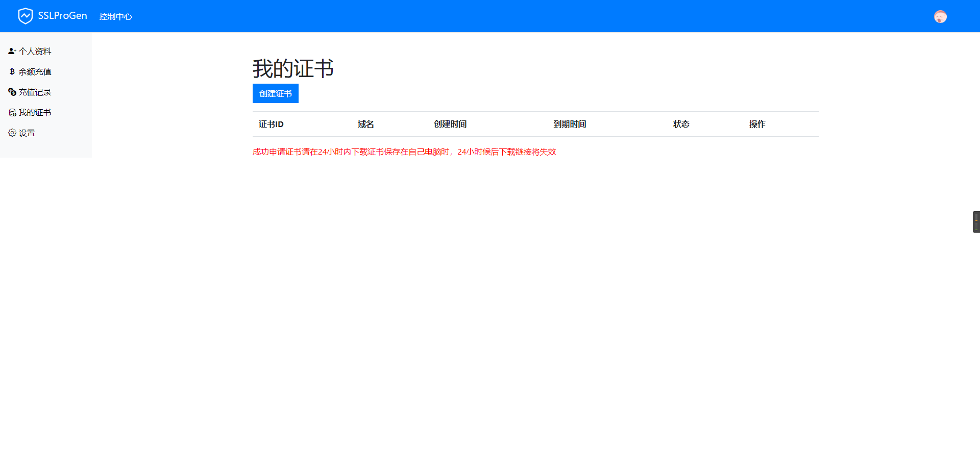Open the user avatar in the top bar

click(x=940, y=16)
